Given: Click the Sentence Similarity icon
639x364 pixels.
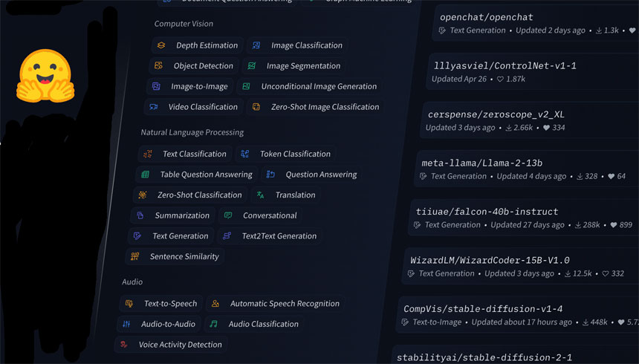Looking at the screenshot, I should pyautogui.click(x=134, y=256).
